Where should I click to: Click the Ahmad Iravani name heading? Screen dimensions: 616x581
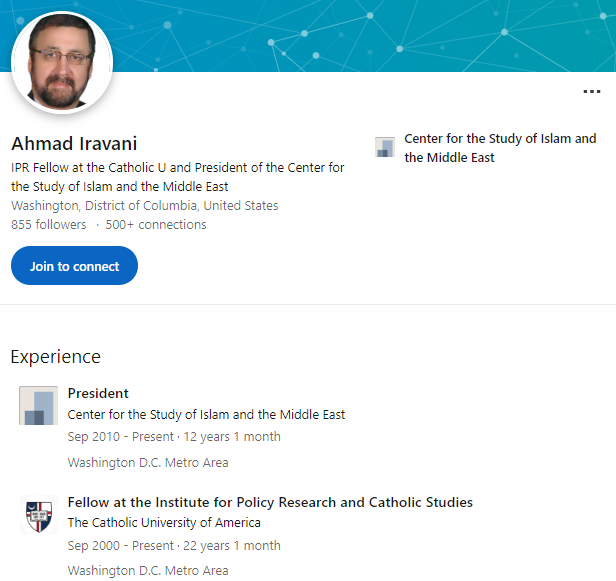point(74,143)
